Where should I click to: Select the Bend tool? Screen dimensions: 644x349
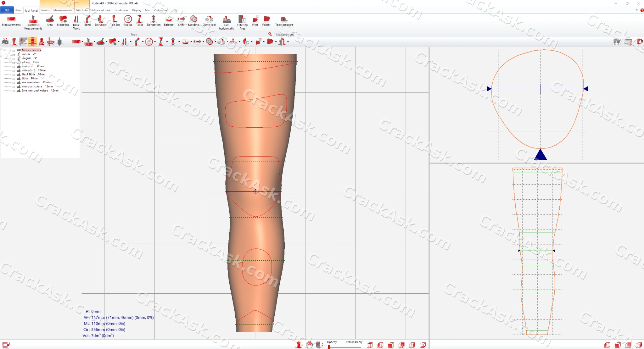pos(87,21)
